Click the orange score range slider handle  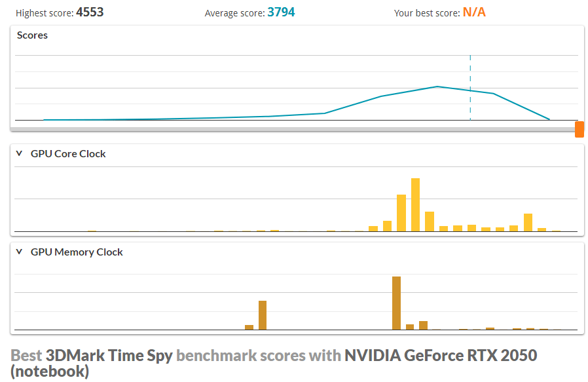579,129
